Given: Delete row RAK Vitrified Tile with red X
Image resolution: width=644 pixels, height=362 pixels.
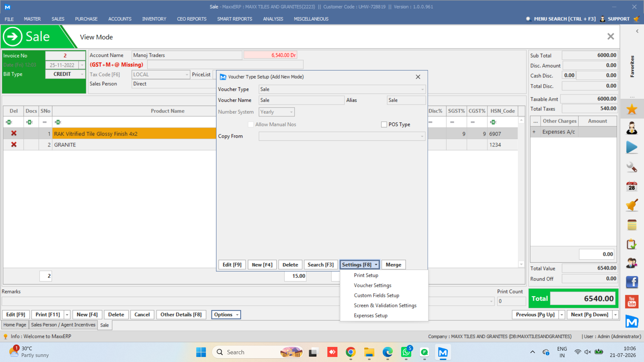Looking at the screenshot, I should coord(14,133).
